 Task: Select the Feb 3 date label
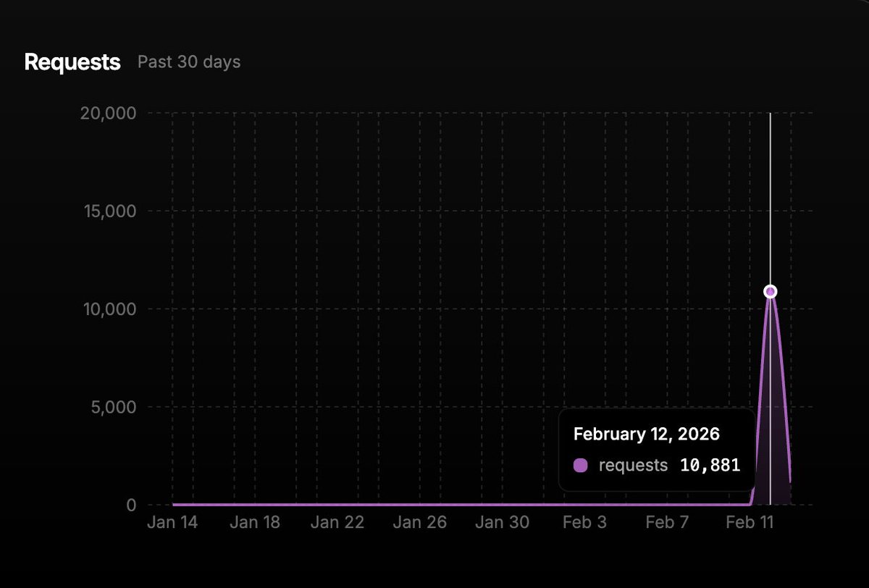pos(584,522)
